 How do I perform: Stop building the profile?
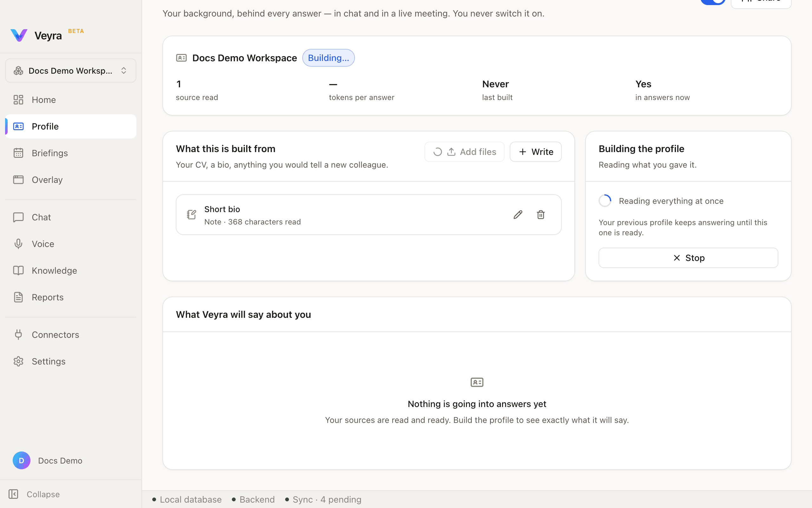coord(688,258)
